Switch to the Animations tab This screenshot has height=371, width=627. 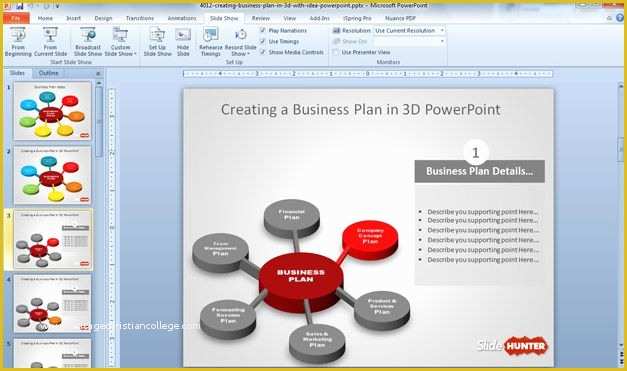182,18
